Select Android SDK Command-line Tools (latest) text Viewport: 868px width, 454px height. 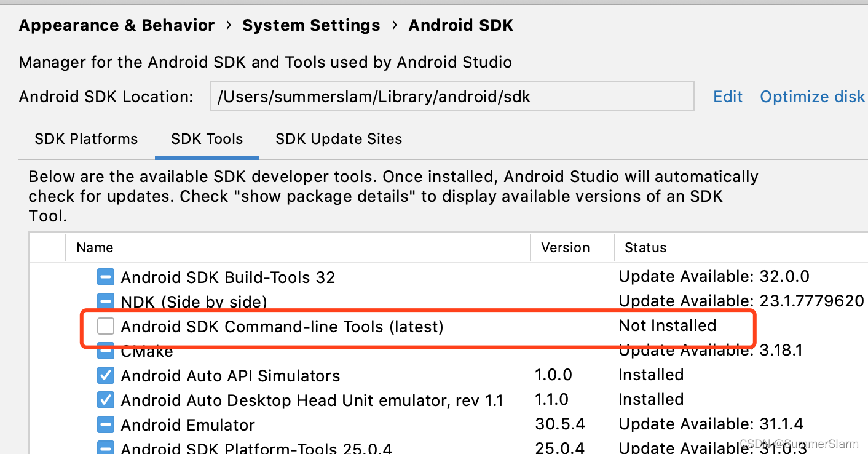pos(282,327)
